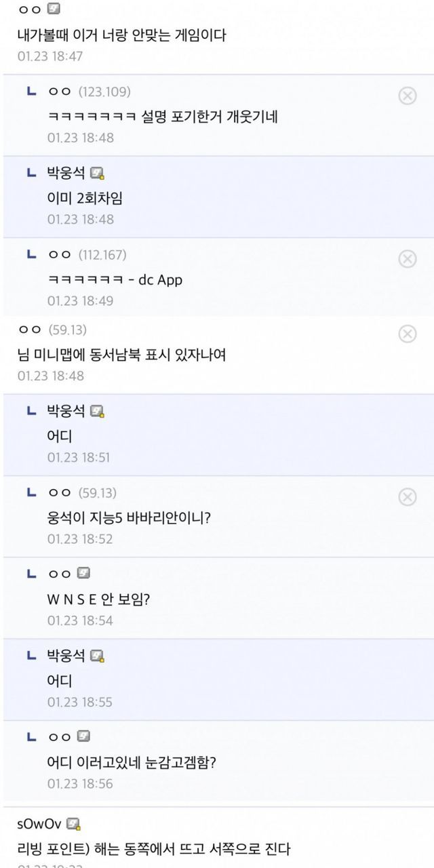The height and width of the screenshot is (868, 434).
Task: Click the badge icon beside the topmost ㅇㅇ
Action: 54,9
